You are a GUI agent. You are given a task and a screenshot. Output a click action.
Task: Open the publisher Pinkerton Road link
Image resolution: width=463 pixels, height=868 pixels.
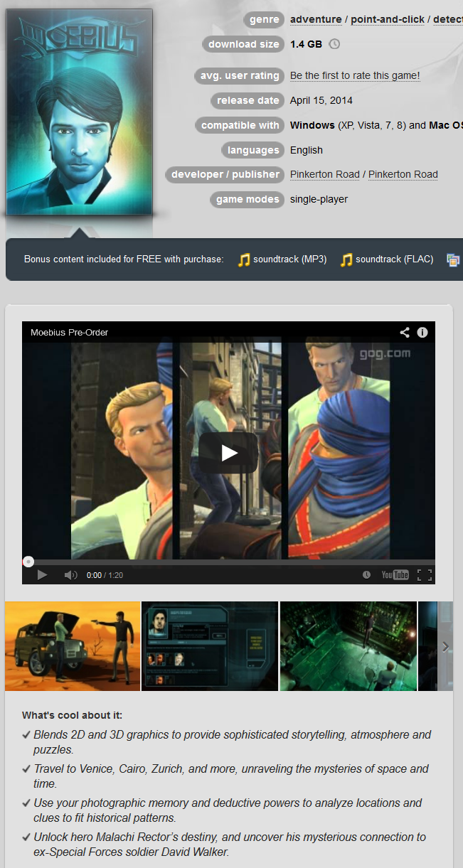pyautogui.click(x=403, y=174)
